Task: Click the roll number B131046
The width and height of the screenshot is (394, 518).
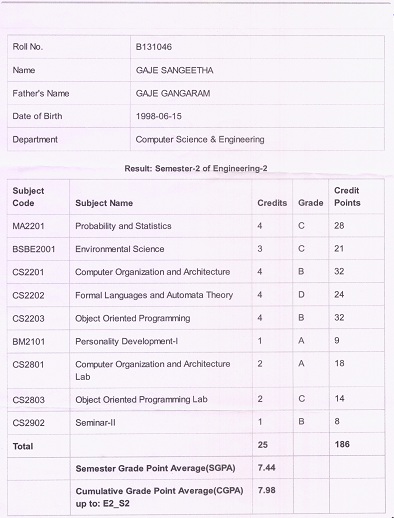Action: tap(154, 47)
